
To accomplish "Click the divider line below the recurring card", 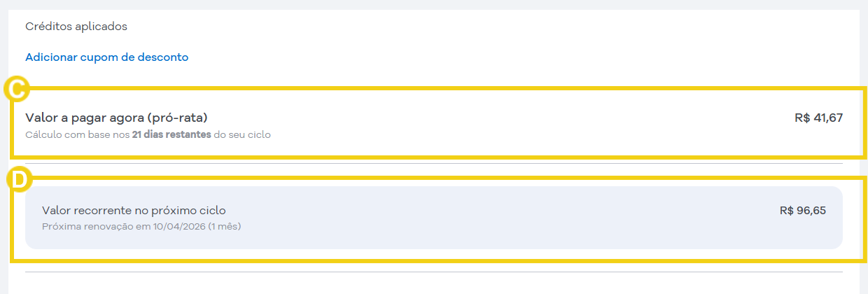I will pos(434,272).
